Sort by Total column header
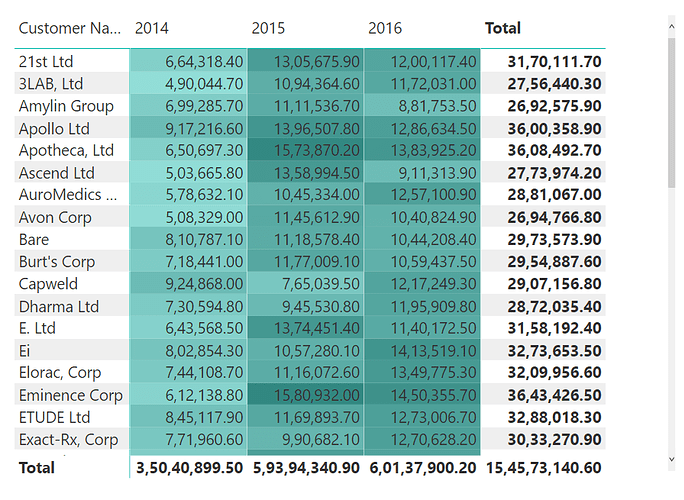Screen dimensions: 684x500 [503, 28]
